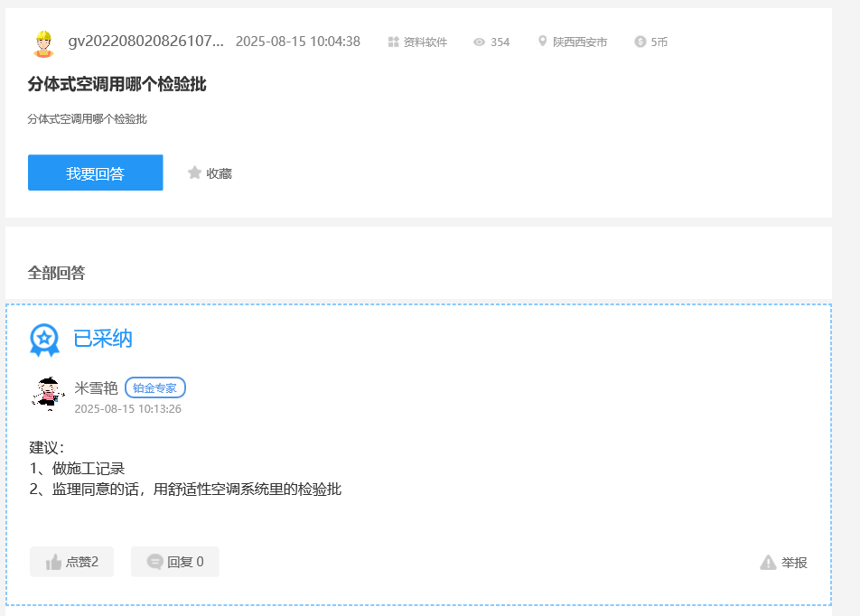The height and width of the screenshot is (616, 860).
Task: Click answer line 1、做施工记录
Action: 77,469
